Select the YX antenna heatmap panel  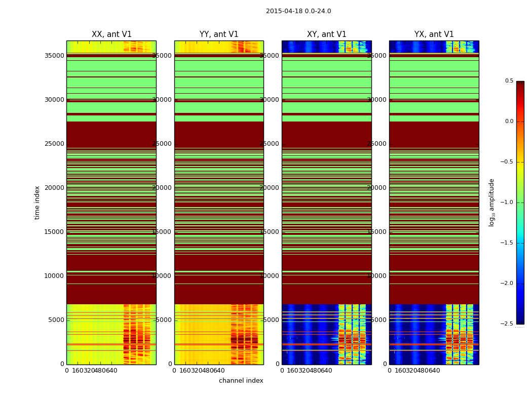click(x=434, y=202)
